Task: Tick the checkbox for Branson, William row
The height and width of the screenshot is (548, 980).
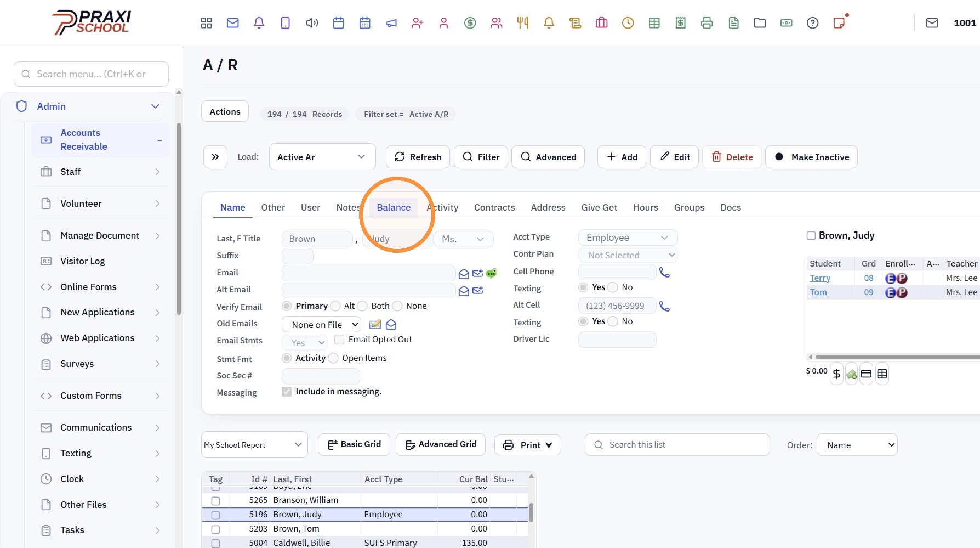Action: (215, 501)
